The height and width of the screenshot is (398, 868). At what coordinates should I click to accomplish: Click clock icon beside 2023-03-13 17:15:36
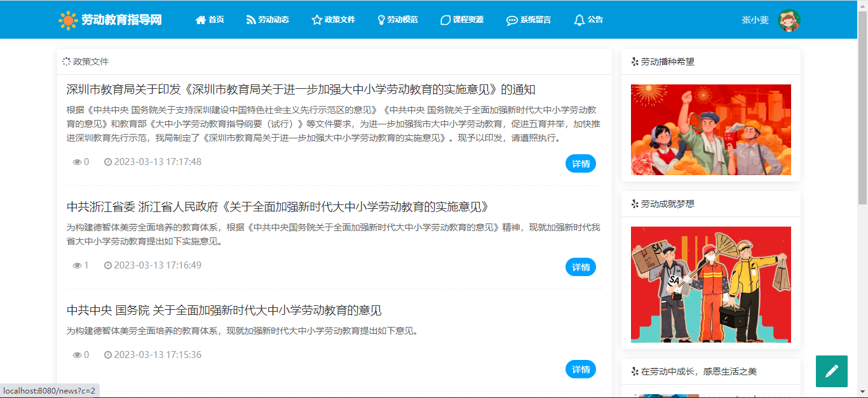coord(108,355)
